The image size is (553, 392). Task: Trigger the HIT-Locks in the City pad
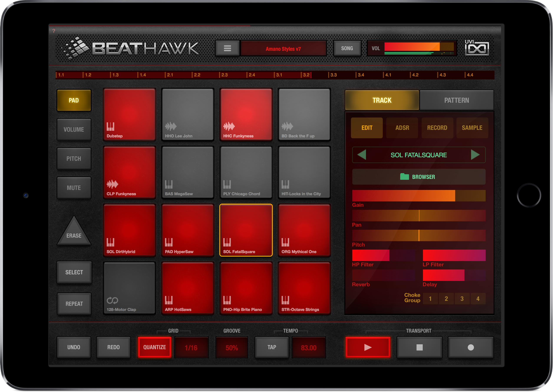tap(304, 172)
